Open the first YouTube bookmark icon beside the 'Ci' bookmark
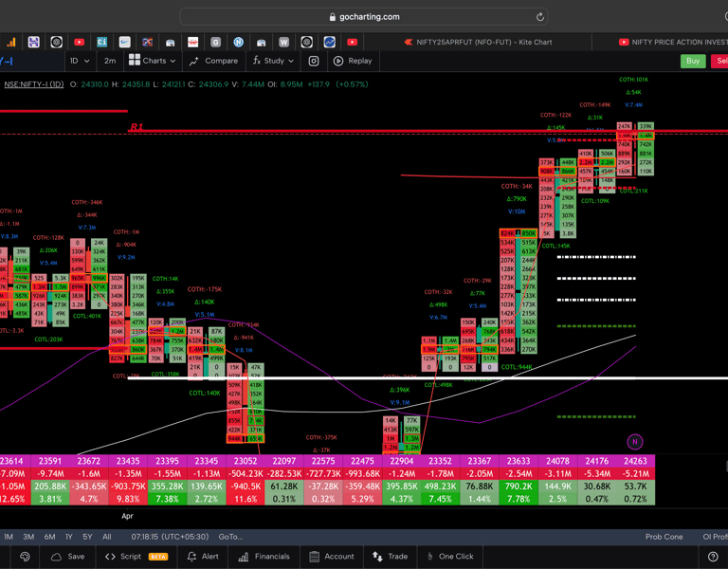This screenshot has width=728, height=569. [79, 43]
